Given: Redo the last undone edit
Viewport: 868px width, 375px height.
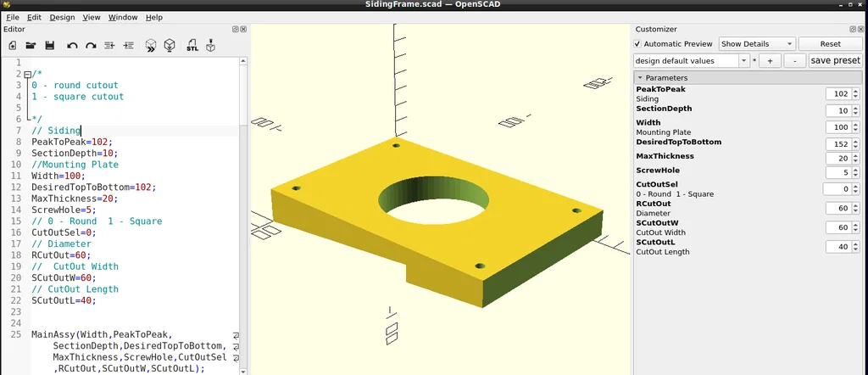Looking at the screenshot, I should (x=91, y=46).
